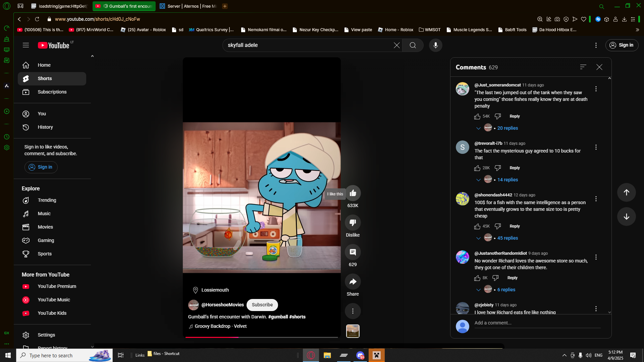Dislike the comment by @trevoralt-i7b

tap(498, 168)
